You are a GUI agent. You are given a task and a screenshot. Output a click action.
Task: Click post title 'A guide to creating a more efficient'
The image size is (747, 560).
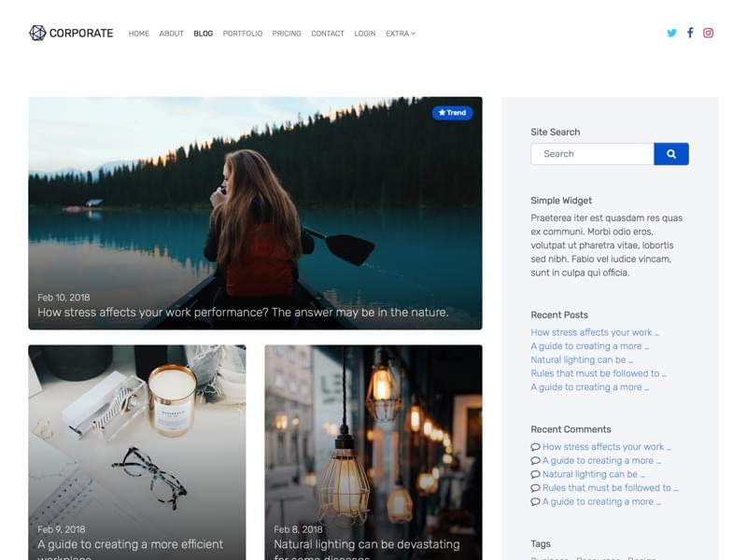click(130, 544)
